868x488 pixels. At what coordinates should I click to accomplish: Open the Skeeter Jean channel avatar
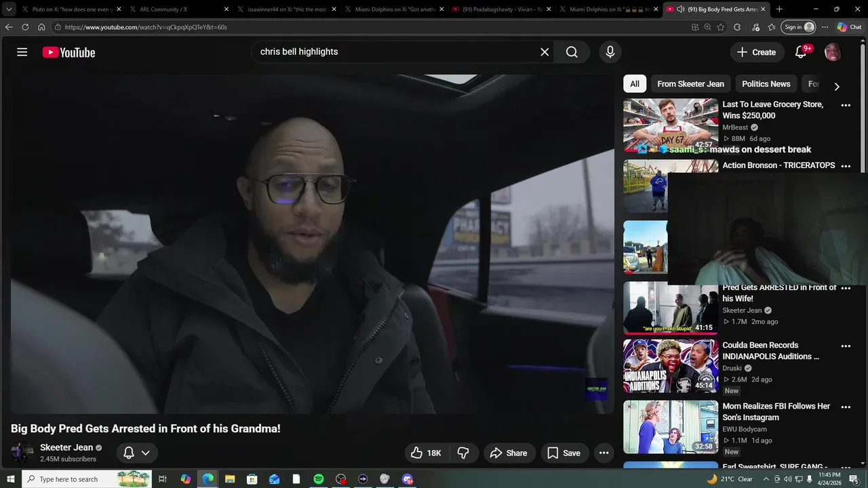click(x=22, y=452)
